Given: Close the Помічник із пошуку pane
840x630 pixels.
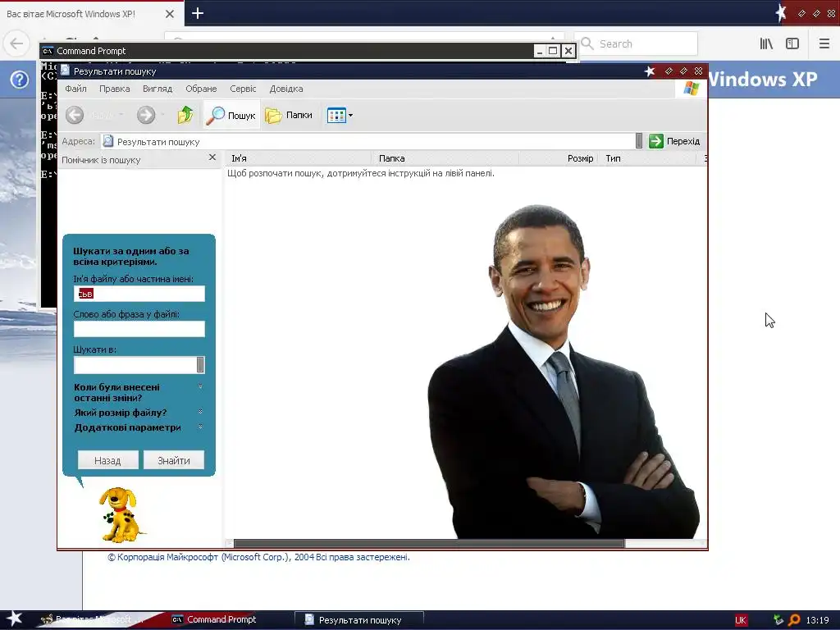Looking at the screenshot, I should pyautogui.click(x=212, y=157).
